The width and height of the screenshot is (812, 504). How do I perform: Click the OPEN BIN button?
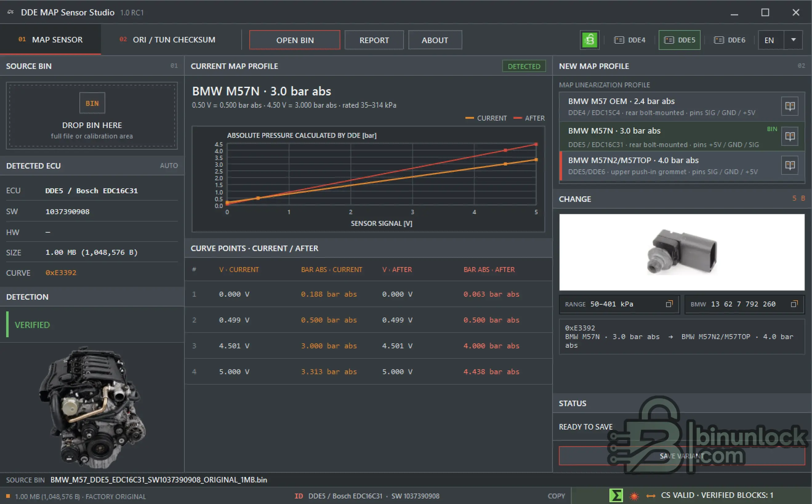295,40
